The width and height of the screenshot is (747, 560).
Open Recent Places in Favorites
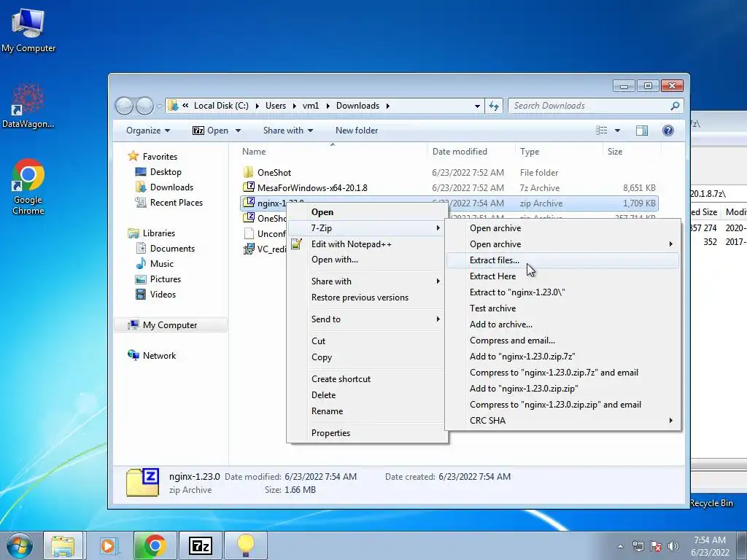tap(177, 203)
